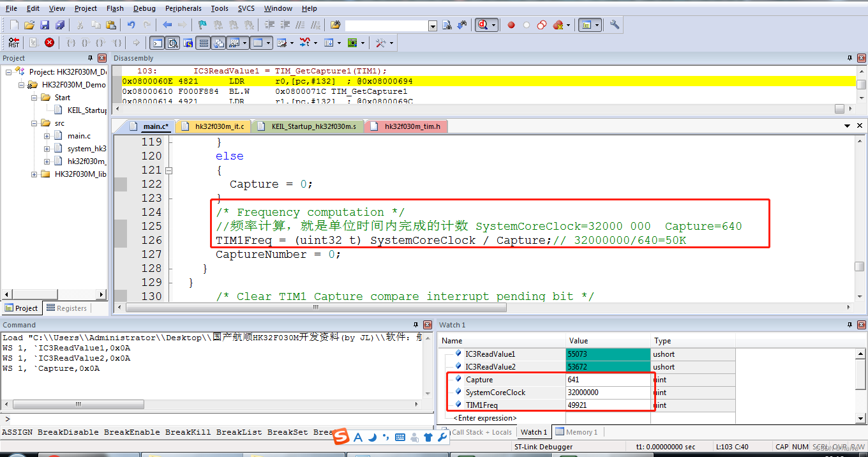Toggle the Command window icon
The image size is (868, 457).
(x=157, y=43)
